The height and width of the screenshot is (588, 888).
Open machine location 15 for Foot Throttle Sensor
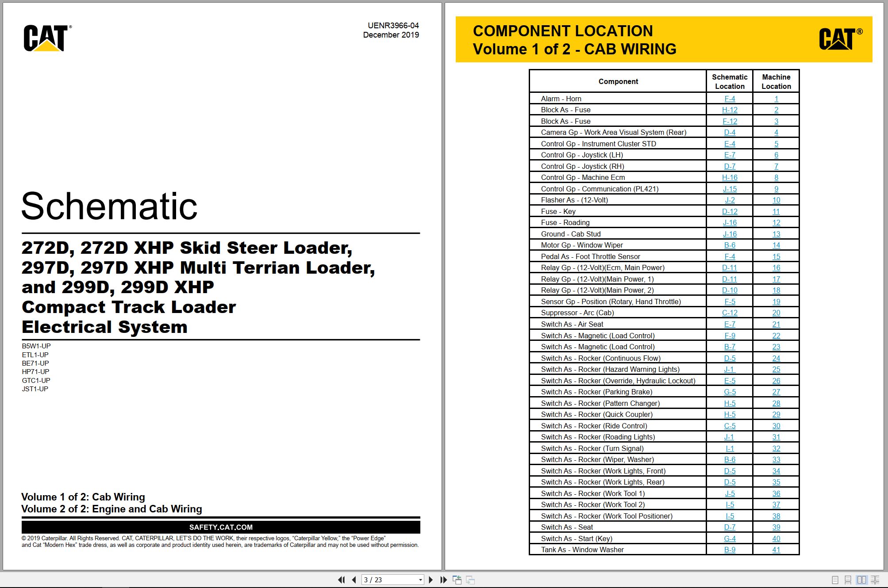(776, 256)
